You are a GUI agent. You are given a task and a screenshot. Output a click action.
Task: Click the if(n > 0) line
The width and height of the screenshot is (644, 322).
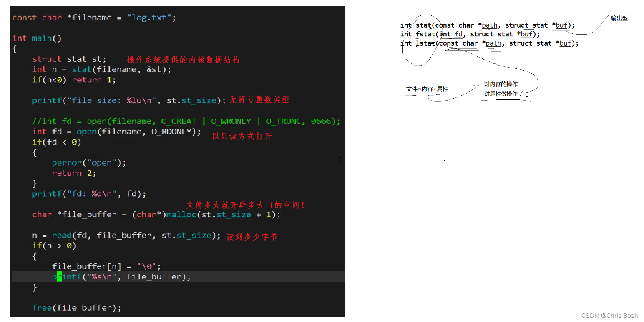tap(54, 246)
